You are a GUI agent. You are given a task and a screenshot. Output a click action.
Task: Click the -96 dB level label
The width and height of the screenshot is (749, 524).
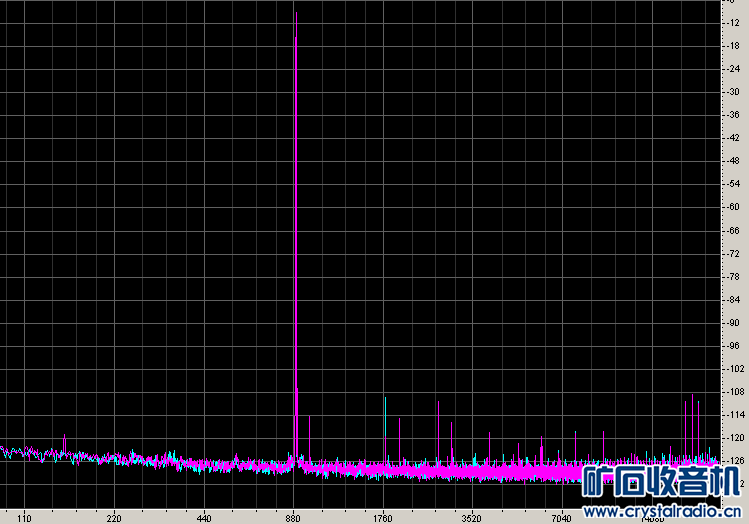click(x=734, y=346)
